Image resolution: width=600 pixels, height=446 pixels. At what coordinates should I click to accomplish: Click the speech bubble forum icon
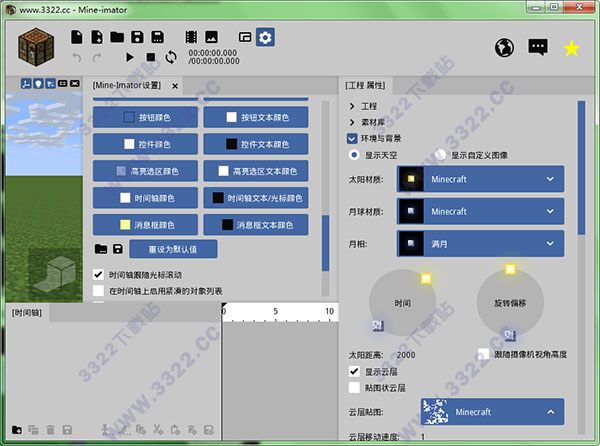(x=538, y=47)
